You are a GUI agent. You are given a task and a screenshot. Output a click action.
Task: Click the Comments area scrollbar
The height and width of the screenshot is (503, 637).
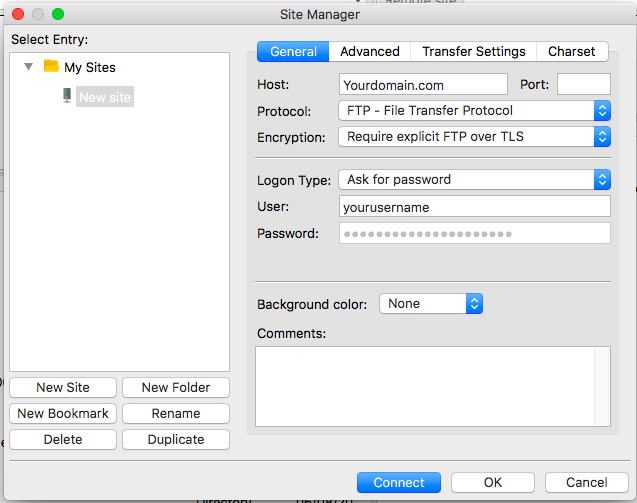tap(602, 386)
